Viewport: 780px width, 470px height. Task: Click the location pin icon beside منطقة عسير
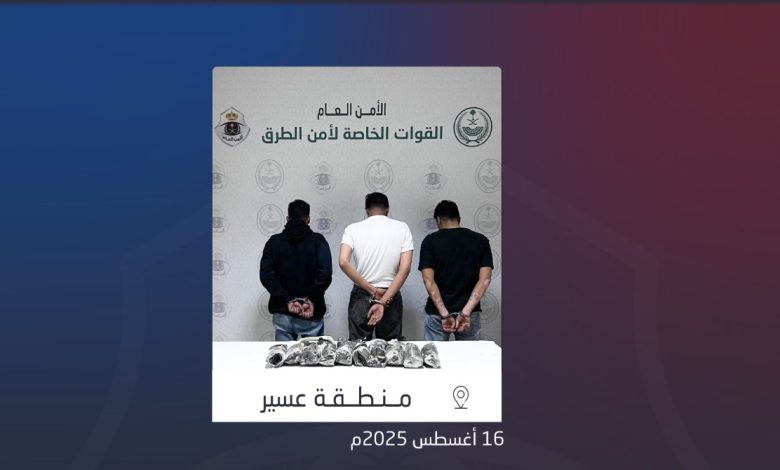[x=461, y=397]
